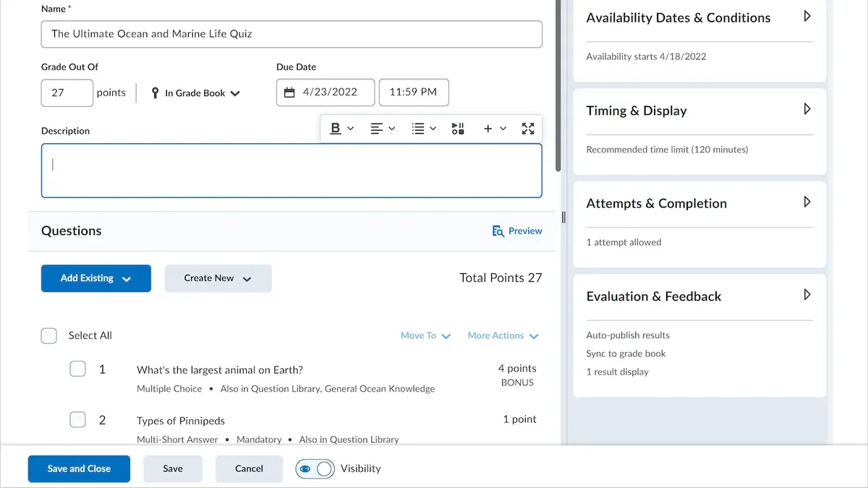Screen dimensions: 868x488
Task: Expand description editor to fullscreen
Action: click(528, 129)
